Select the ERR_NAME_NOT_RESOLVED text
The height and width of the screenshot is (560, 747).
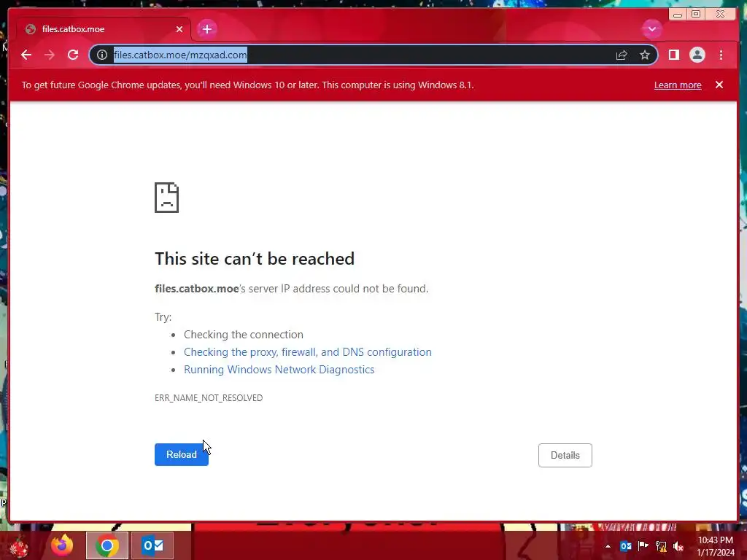point(209,397)
